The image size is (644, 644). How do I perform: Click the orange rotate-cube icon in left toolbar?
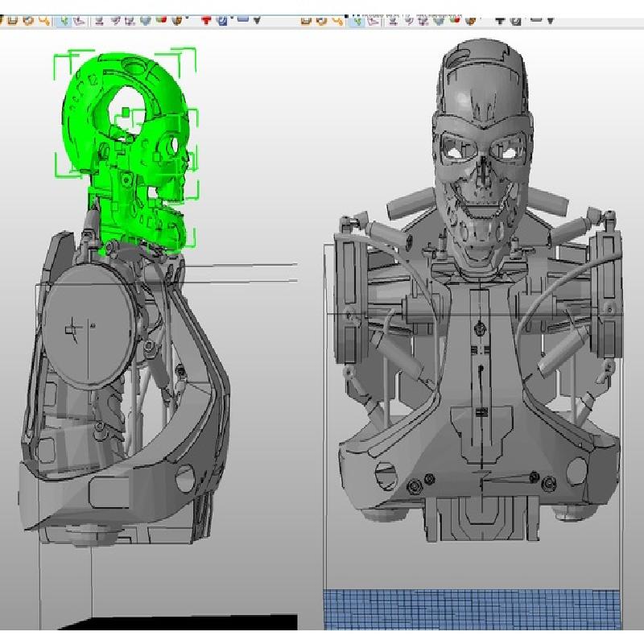(28, 20)
